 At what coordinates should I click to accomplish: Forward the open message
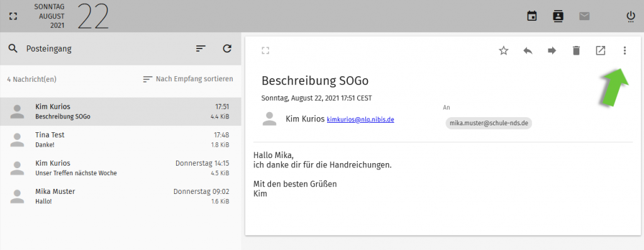pyautogui.click(x=552, y=50)
